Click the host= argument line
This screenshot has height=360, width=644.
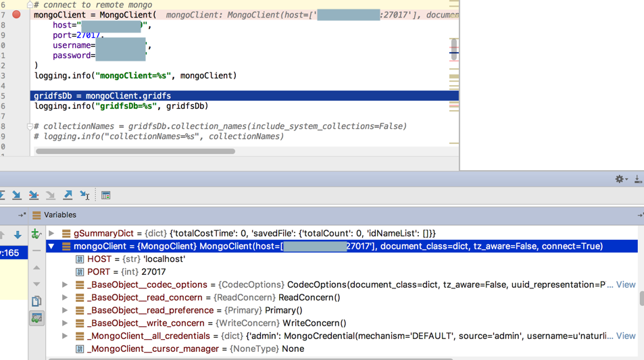click(102, 25)
